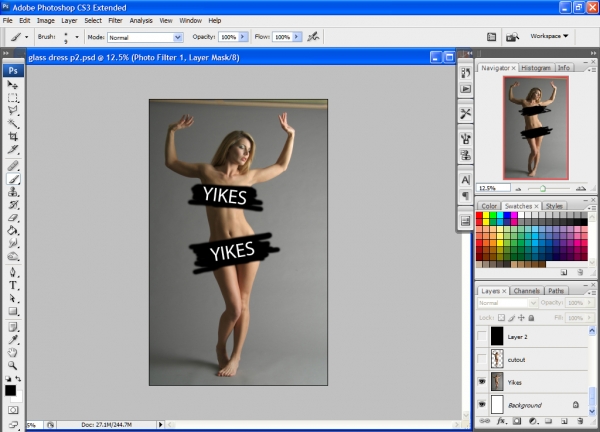Open the Filter menu
600x432 pixels.
pos(115,21)
